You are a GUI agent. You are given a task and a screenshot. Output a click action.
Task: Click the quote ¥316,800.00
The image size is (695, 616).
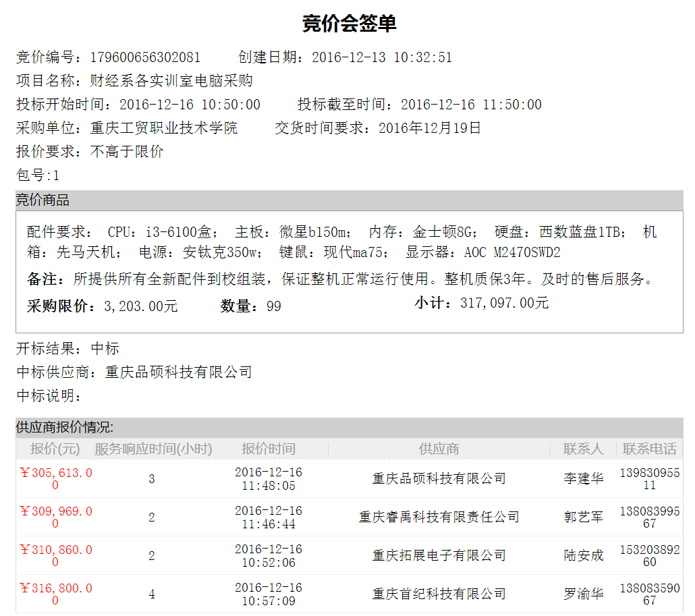(x=56, y=594)
